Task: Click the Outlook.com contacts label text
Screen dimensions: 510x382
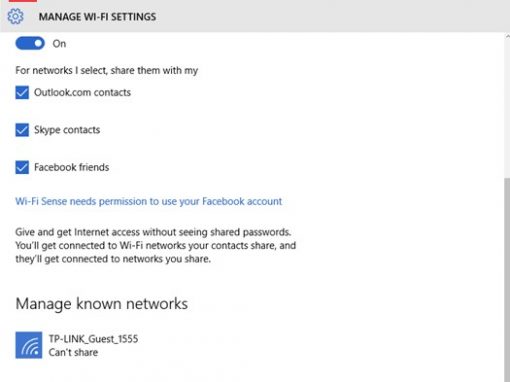Action: [82, 92]
